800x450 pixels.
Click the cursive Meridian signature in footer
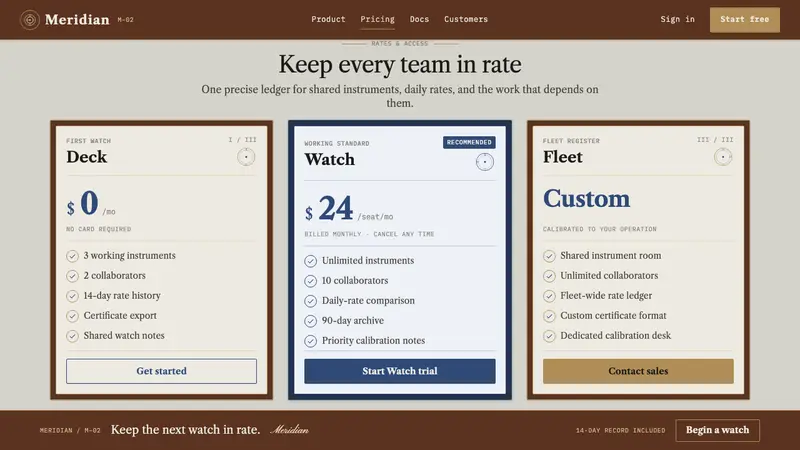[289, 430]
